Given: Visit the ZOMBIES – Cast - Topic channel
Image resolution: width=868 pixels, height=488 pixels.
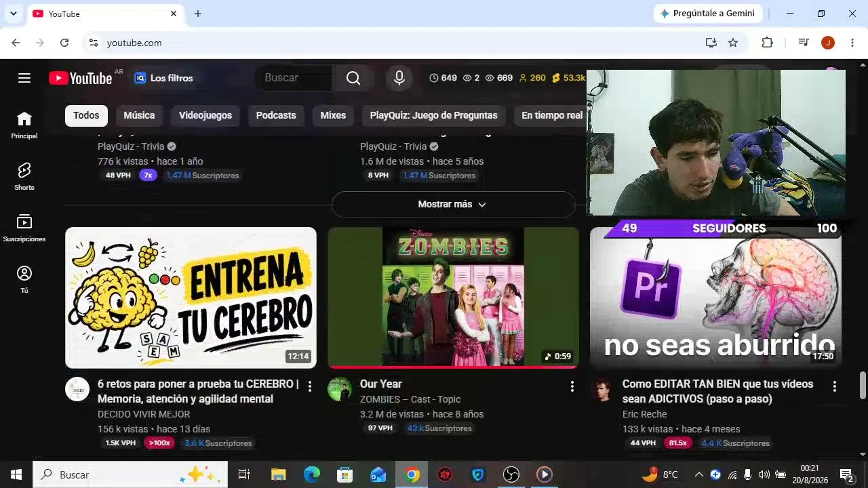Looking at the screenshot, I should click(x=410, y=399).
